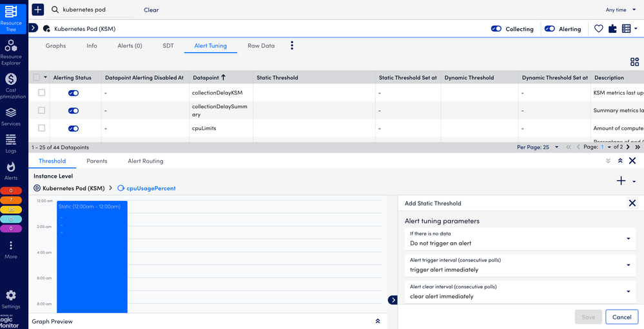Open Resource Explorer in sidebar
Image resolution: width=644 pixels, height=329 pixels.
(11, 52)
